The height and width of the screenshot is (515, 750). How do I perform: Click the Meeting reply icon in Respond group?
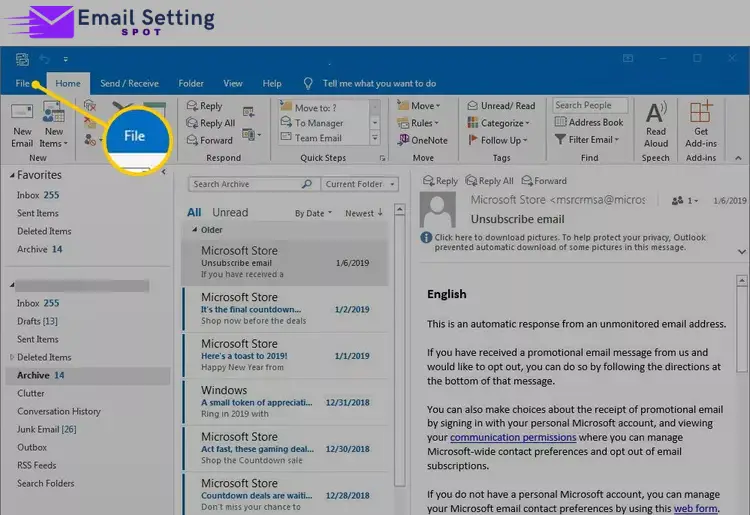[248, 112]
